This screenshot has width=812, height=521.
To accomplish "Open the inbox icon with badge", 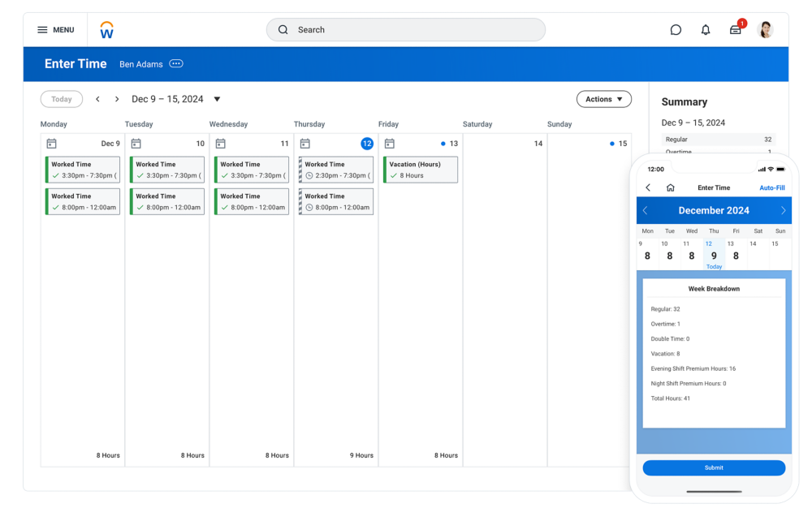I will (x=736, y=30).
